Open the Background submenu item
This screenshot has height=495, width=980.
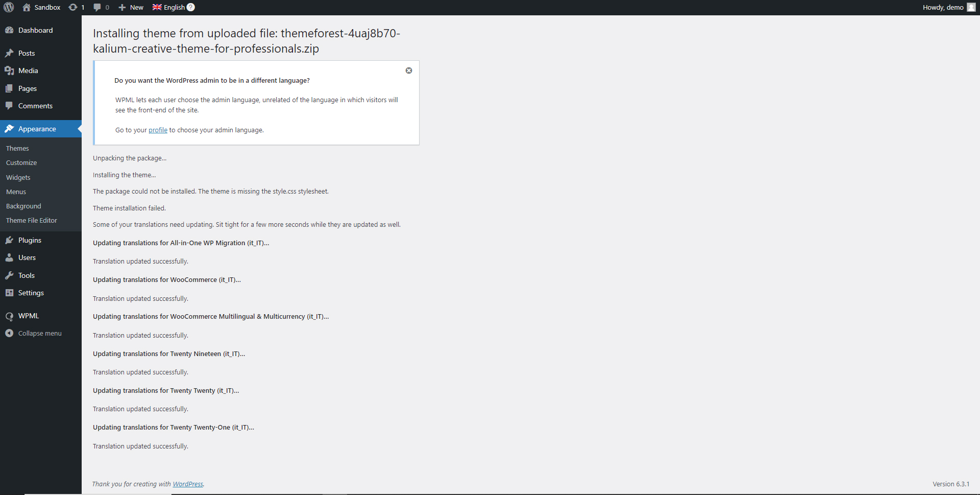[x=23, y=206]
